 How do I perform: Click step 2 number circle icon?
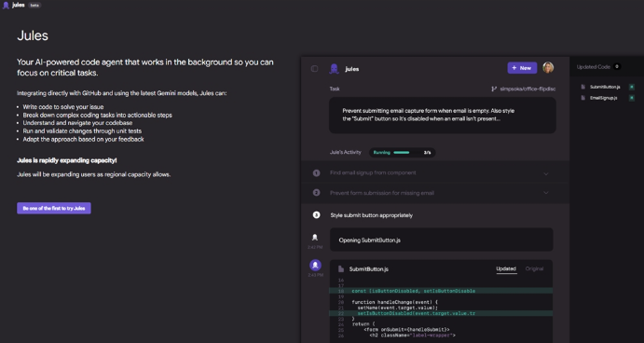[x=316, y=192]
